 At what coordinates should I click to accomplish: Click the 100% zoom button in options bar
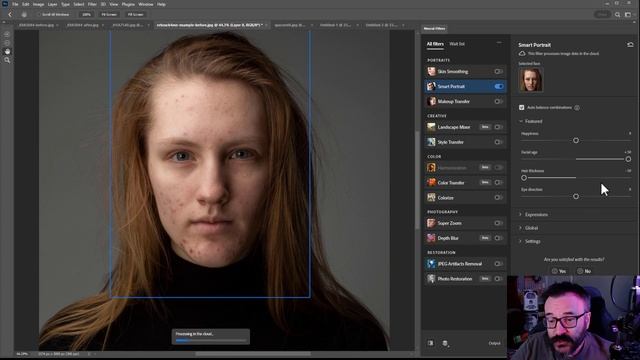click(x=86, y=15)
